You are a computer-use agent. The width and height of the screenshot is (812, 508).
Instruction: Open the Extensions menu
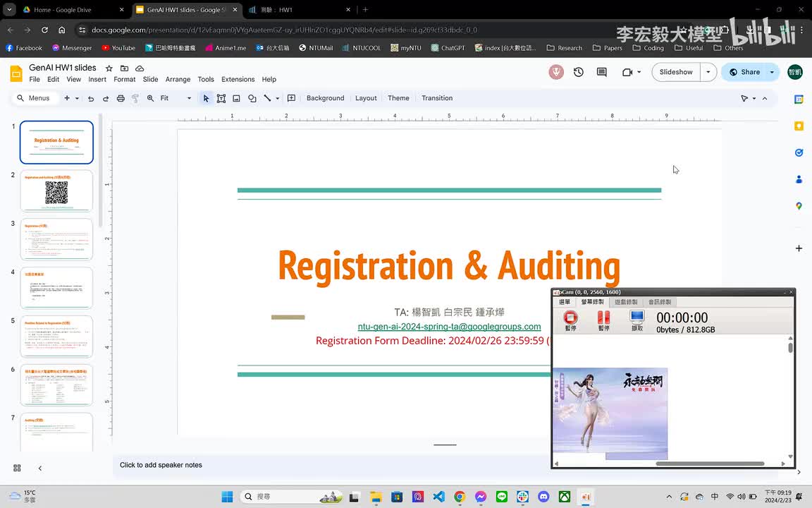238,79
